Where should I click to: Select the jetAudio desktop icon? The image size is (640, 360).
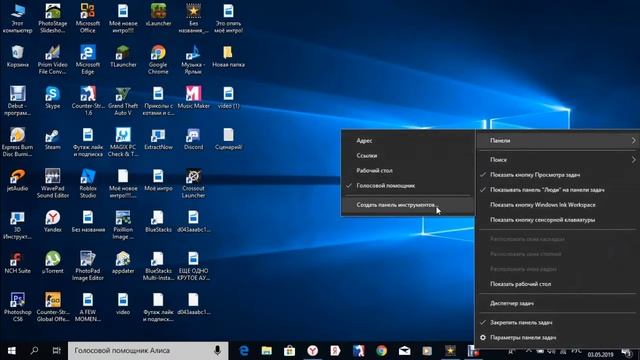coord(18,180)
